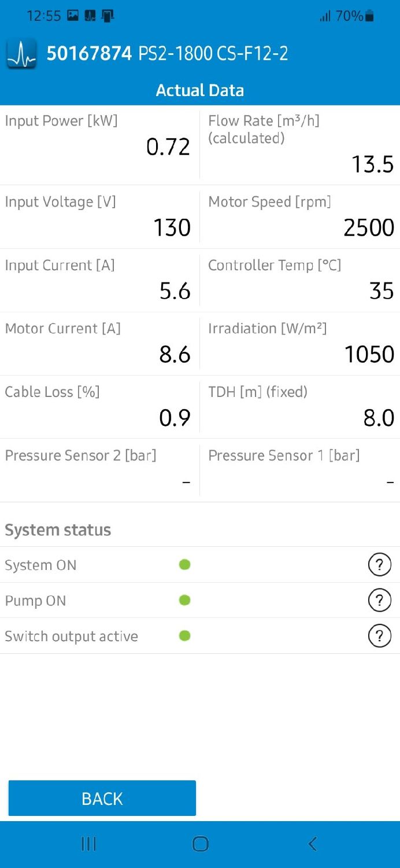400x868 pixels.
Task: Tap the pulse waveform app icon
Action: coord(21,54)
